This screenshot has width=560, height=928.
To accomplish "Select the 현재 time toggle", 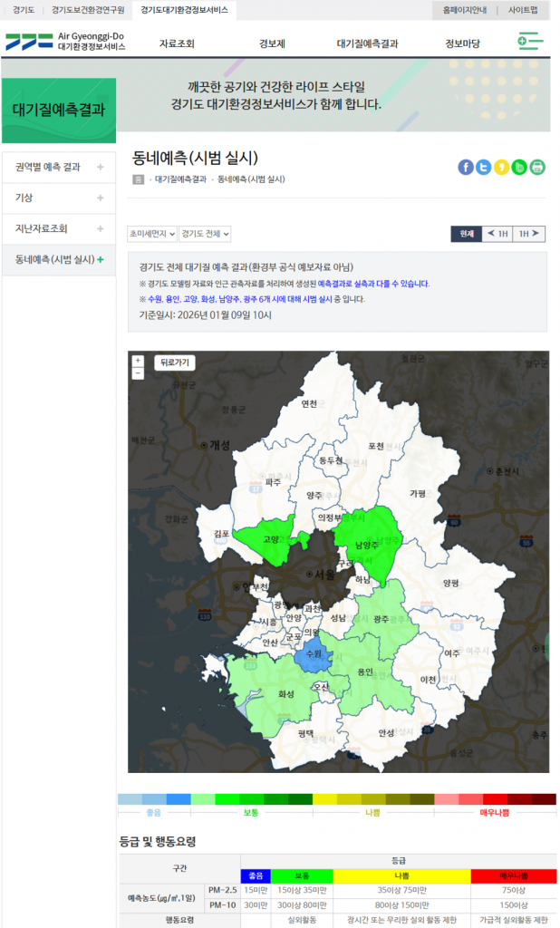I will click(x=466, y=234).
